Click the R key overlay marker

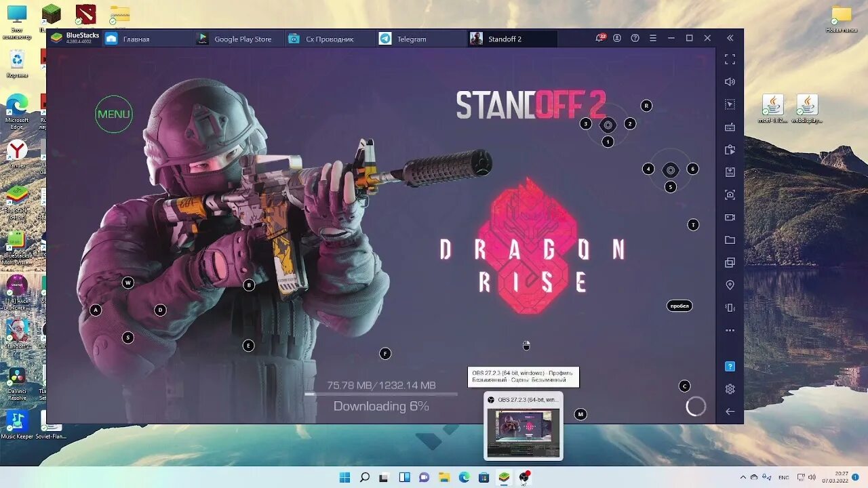[646, 105]
